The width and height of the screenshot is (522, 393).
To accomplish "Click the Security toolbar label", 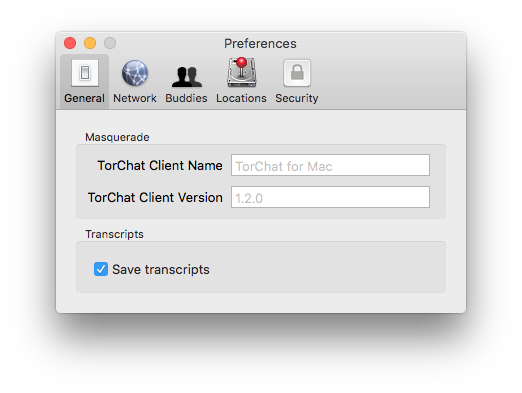I will tap(297, 98).
